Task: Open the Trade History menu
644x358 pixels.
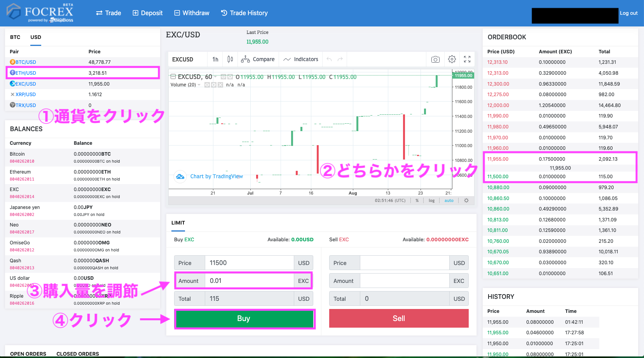Action: (x=244, y=13)
